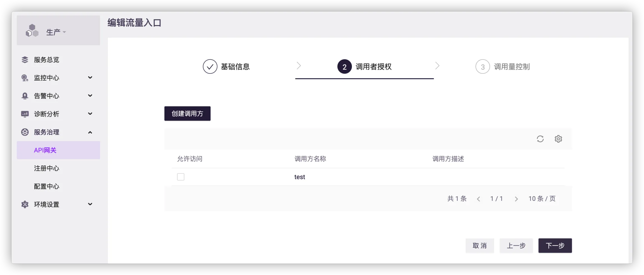The image size is (644, 275).
Task: Expand the 监控中心 chevron
Action: 90,78
